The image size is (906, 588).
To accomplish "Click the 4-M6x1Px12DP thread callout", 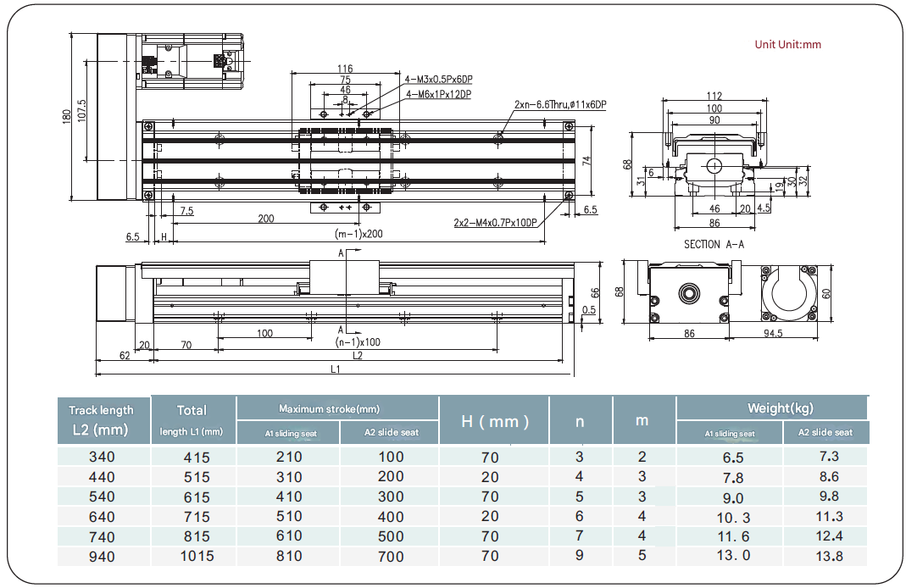I will pos(438,94).
